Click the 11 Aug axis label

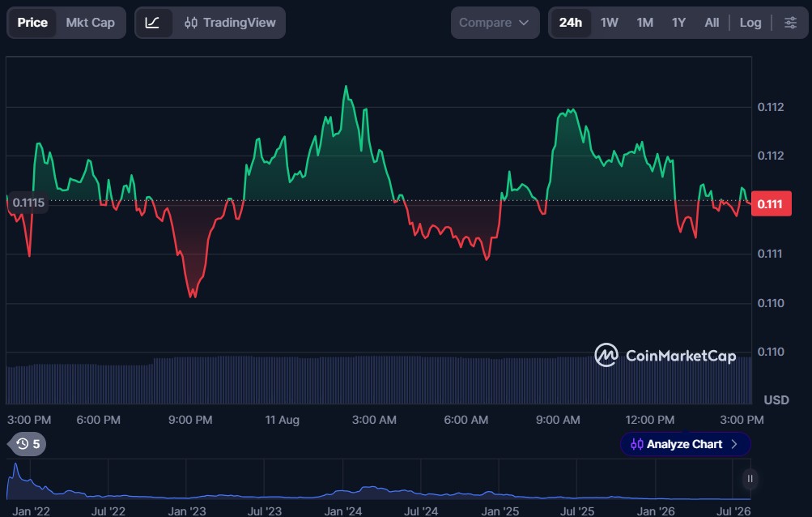pyautogui.click(x=283, y=420)
